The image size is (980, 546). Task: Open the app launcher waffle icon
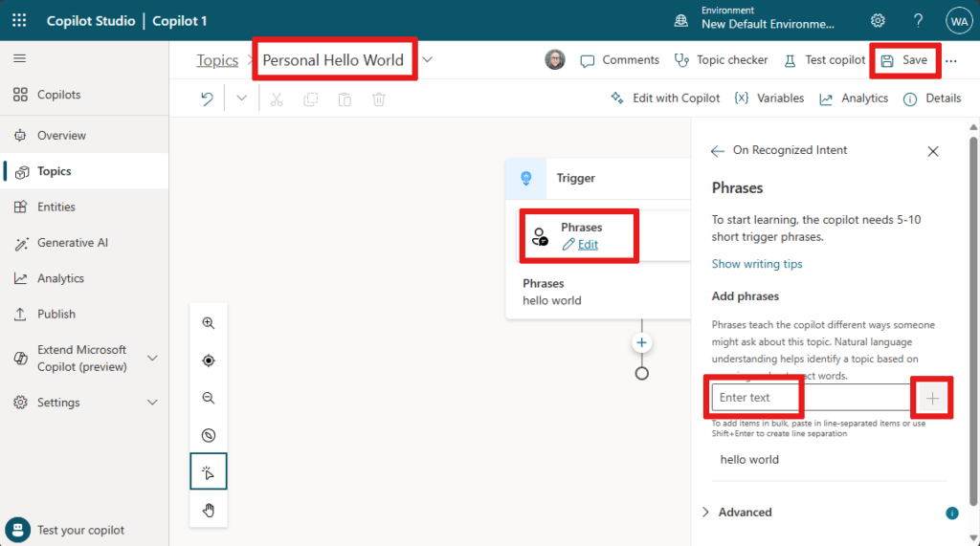coord(19,21)
